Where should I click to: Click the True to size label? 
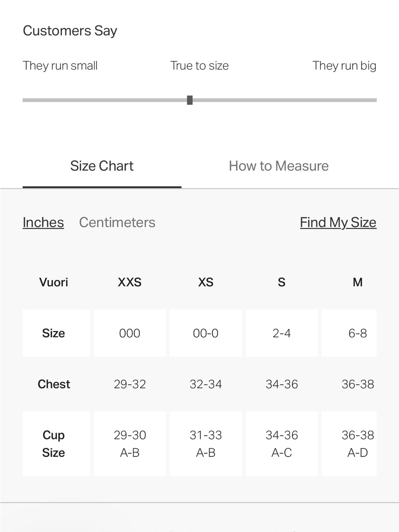click(199, 65)
